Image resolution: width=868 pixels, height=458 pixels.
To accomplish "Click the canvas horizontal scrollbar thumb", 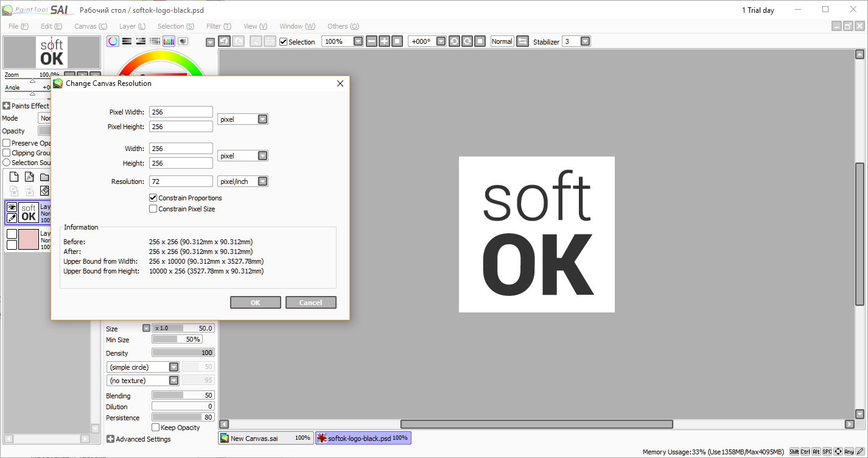I will tap(537, 424).
